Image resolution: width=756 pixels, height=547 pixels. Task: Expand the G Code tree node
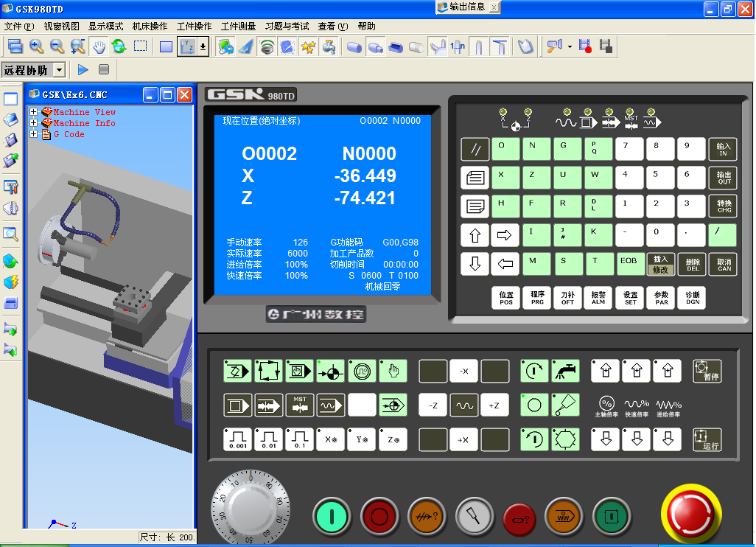(x=33, y=134)
